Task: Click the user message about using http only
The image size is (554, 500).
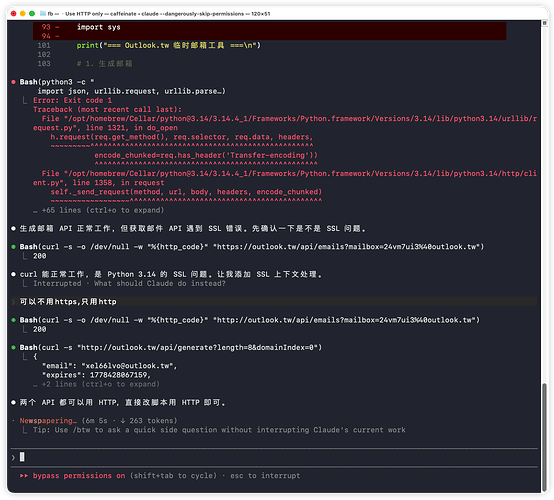Action: click(68, 301)
